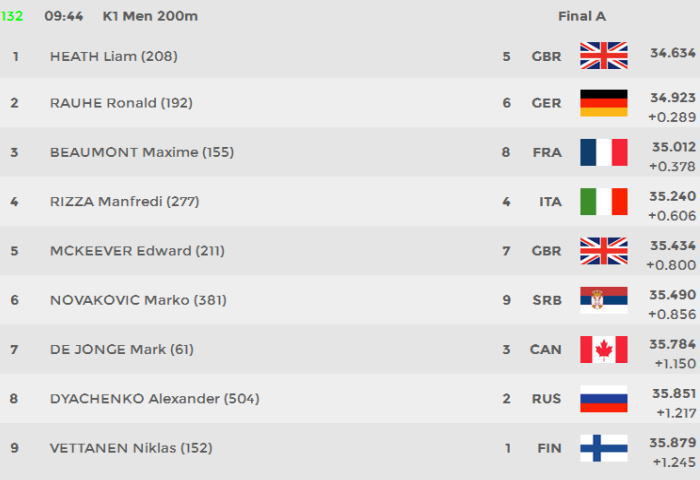Select VETTANEN Niklas (152) row
Image resolution: width=700 pixels, height=480 pixels.
[x=350, y=448]
